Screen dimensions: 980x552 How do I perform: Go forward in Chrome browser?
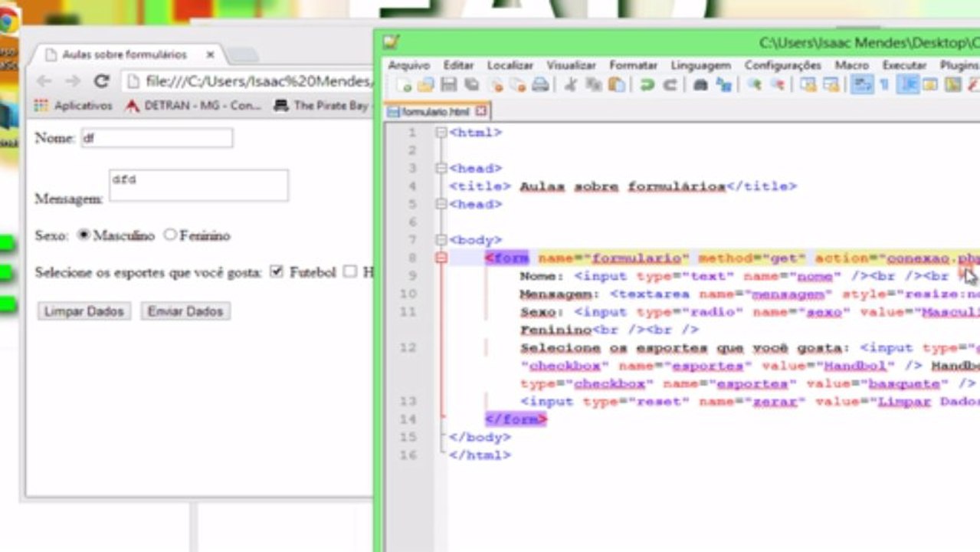point(73,81)
